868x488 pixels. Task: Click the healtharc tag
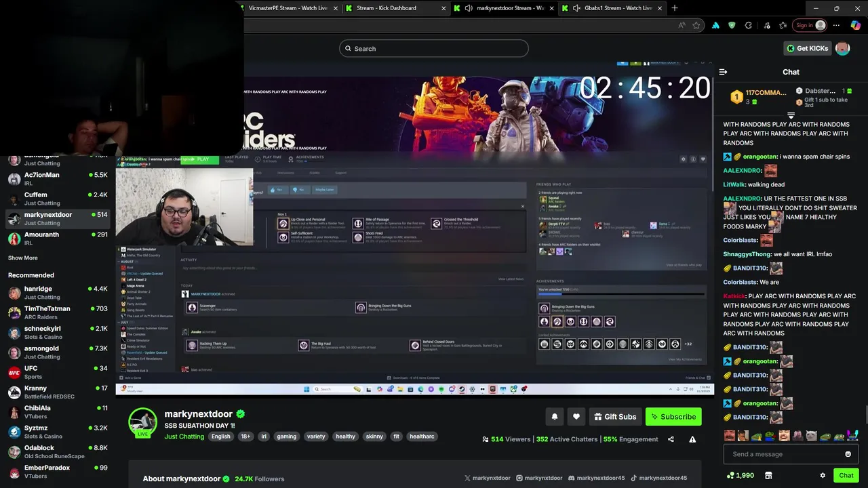[x=422, y=436]
